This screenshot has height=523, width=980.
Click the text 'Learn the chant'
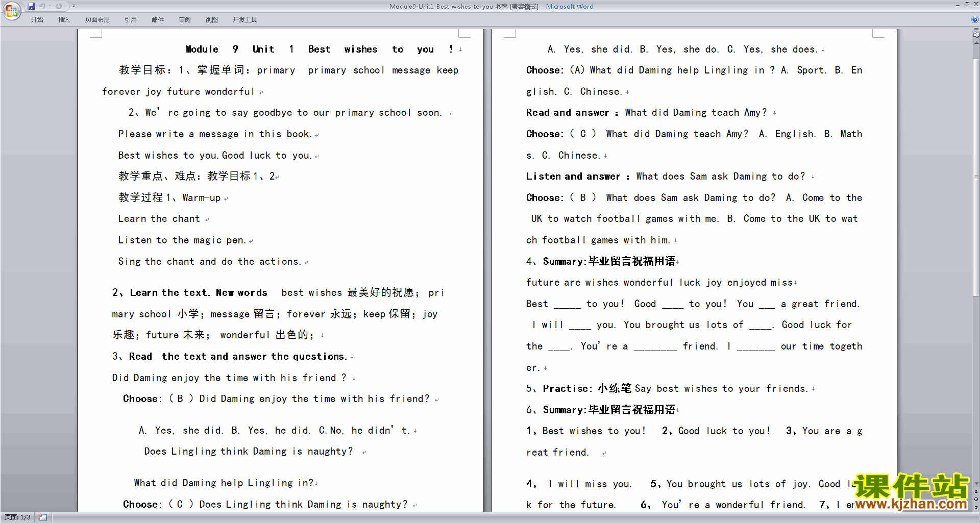pos(159,219)
